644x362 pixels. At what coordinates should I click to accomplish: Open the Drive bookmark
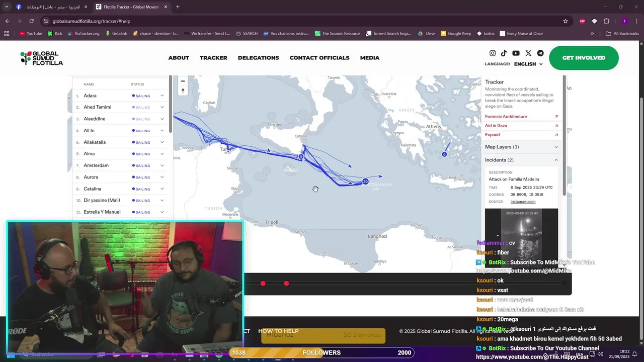[x=426, y=34]
